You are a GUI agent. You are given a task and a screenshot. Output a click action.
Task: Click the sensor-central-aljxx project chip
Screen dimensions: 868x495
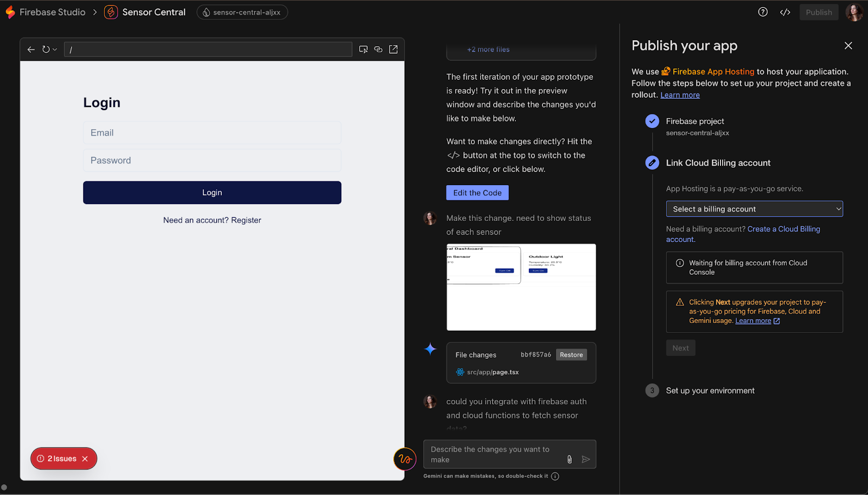tap(242, 12)
